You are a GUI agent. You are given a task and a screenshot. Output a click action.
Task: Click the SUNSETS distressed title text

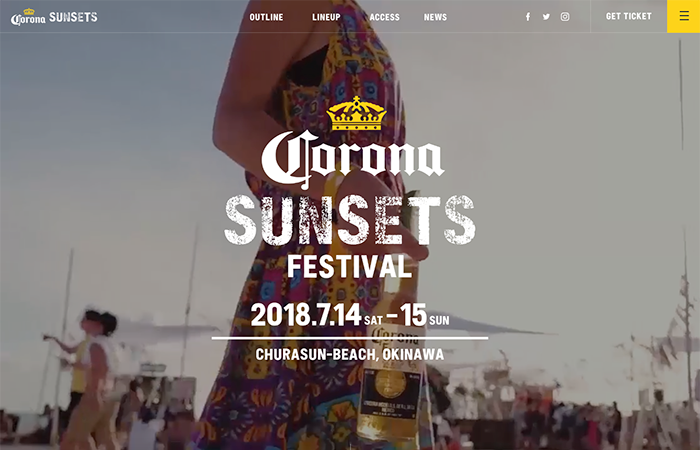(350, 220)
